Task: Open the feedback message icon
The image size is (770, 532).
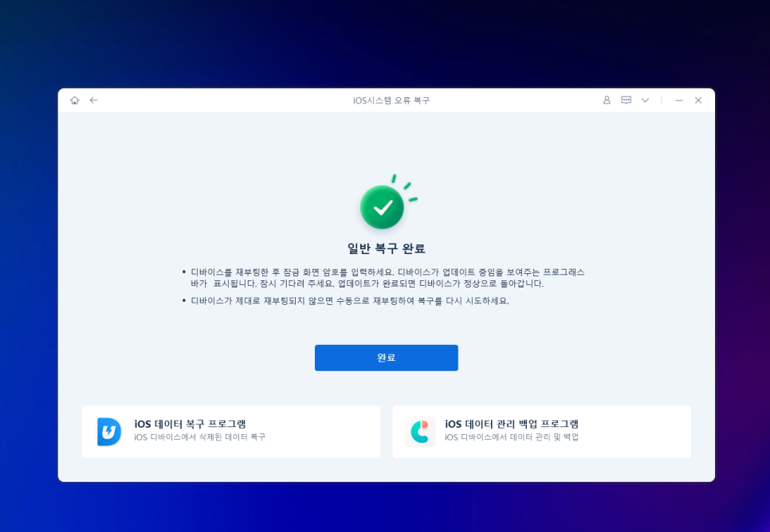Action: pyautogui.click(x=626, y=100)
